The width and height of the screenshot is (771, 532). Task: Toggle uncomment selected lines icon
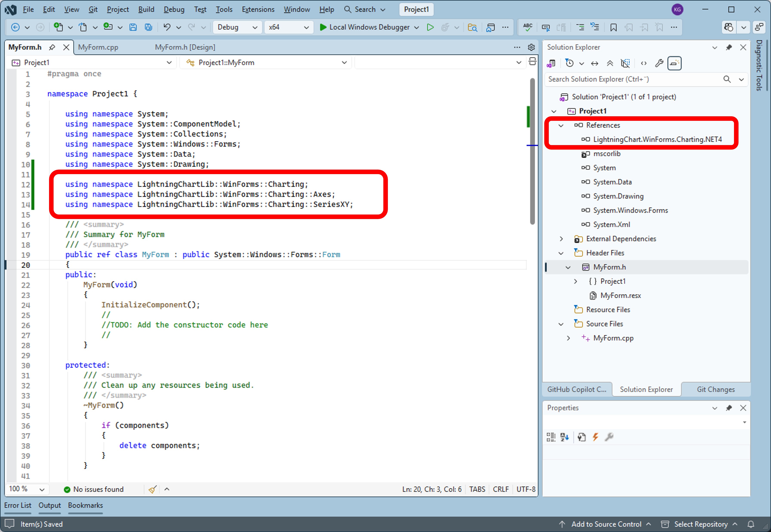pyautogui.click(x=595, y=27)
